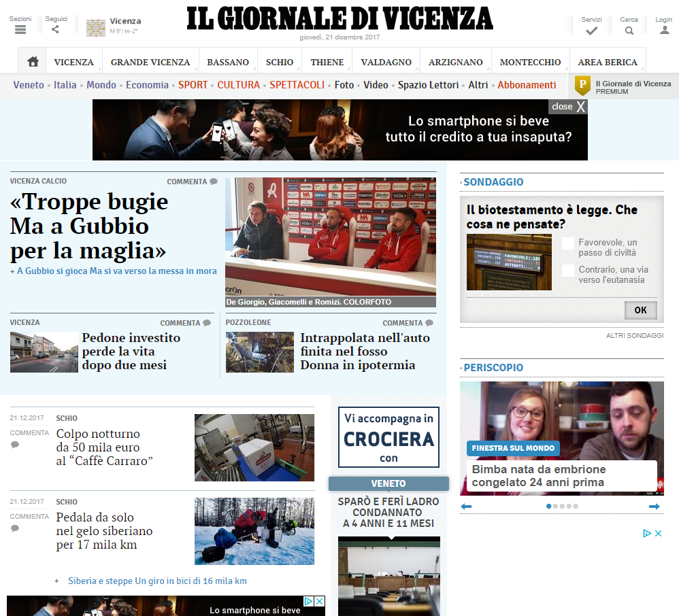The image size is (679, 616).
Task: Open the THIENE section tab
Action: tap(327, 62)
